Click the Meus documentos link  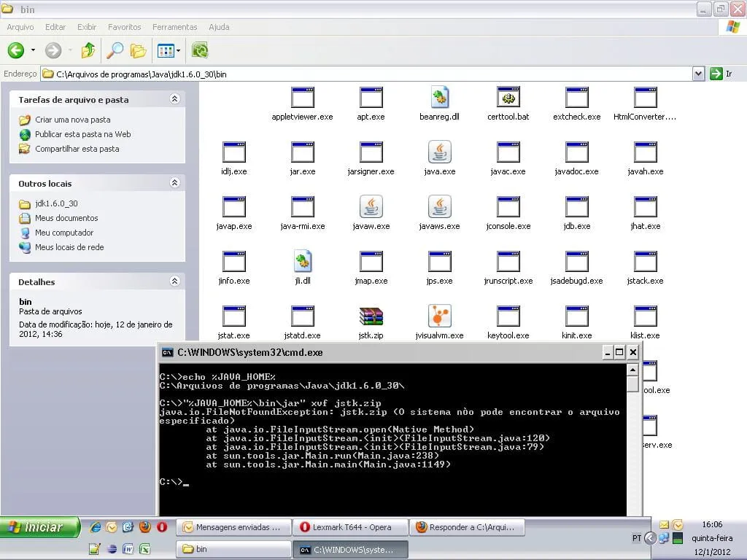click(x=66, y=218)
